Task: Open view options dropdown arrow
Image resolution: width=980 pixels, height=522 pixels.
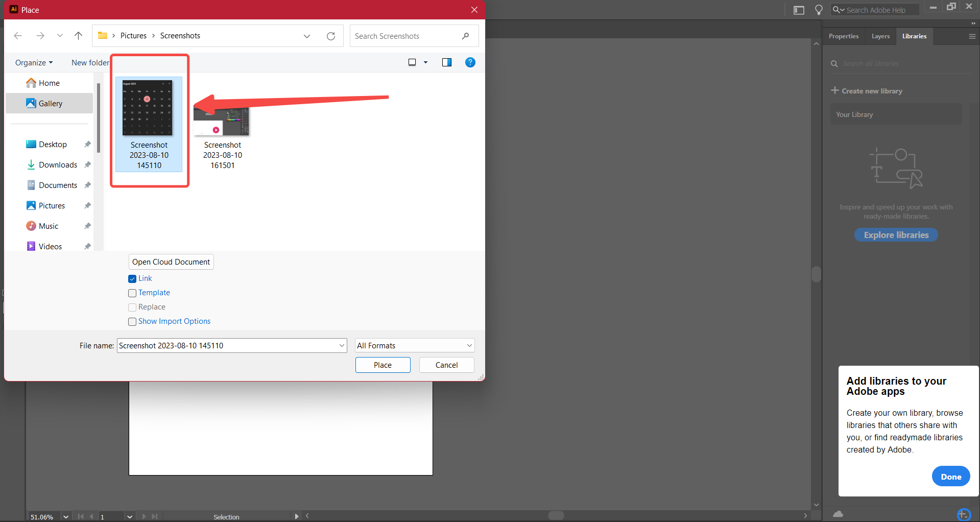Action: pyautogui.click(x=425, y=62)
